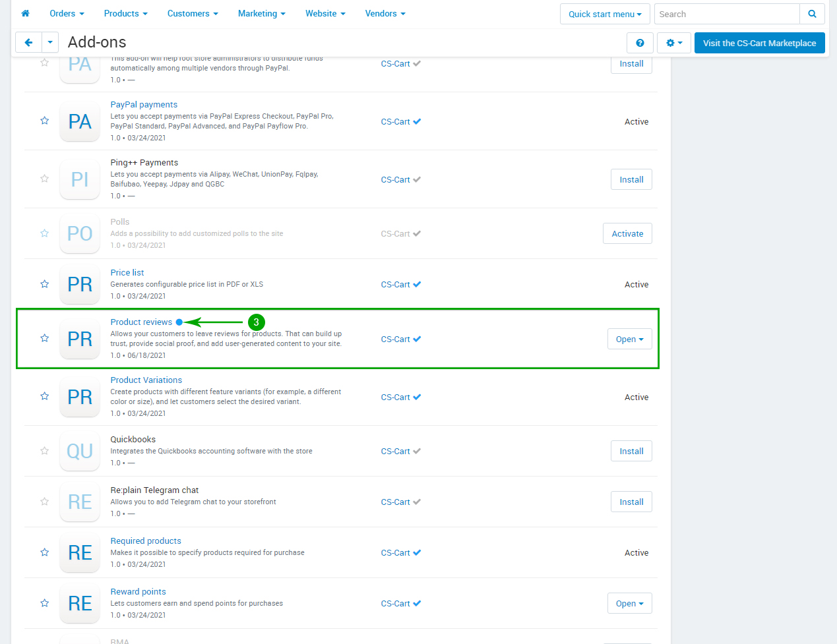Open the gear settings menu
837x644 pixels.
[x=674, y=43]
